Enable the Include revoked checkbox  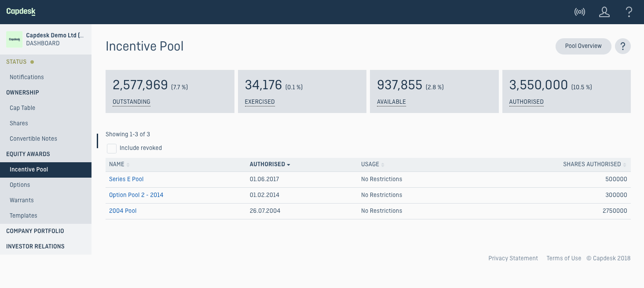(112, 149)
